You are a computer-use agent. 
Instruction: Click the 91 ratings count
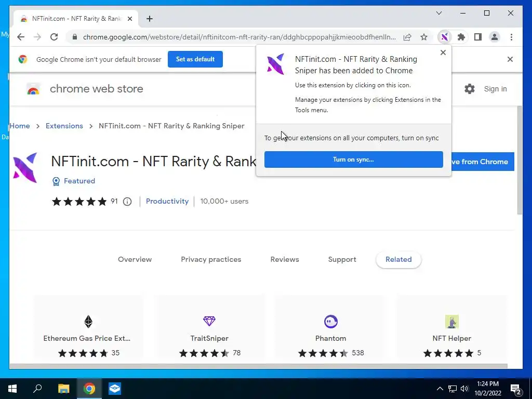(114, 201)
